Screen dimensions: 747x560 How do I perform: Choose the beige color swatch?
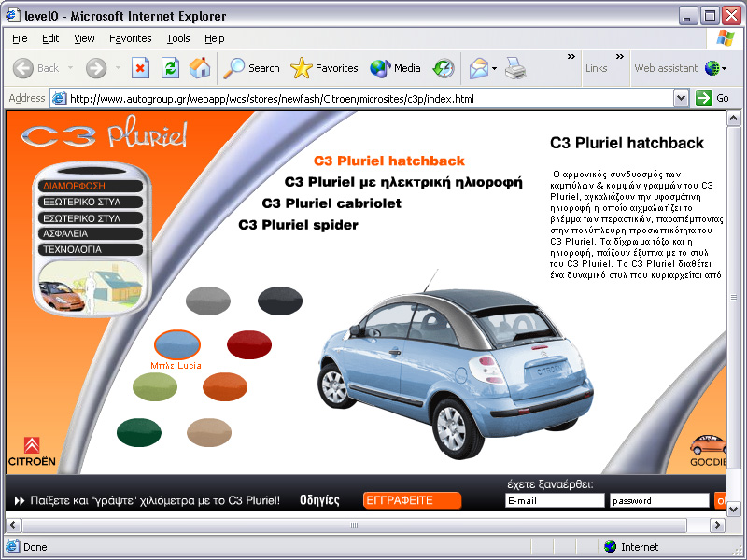pos(209,432)
